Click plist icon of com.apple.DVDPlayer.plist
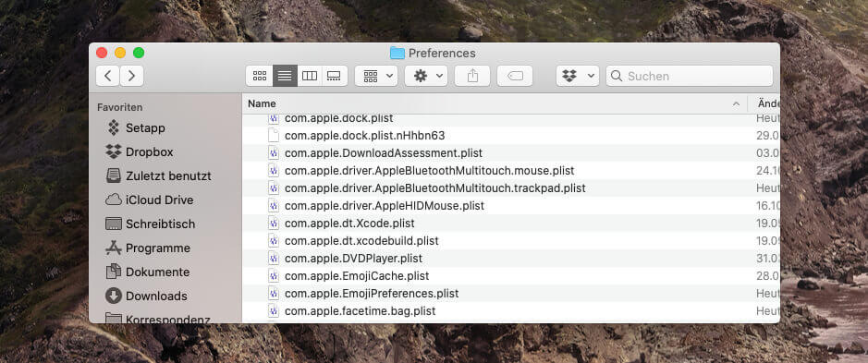 coord(274,259)
